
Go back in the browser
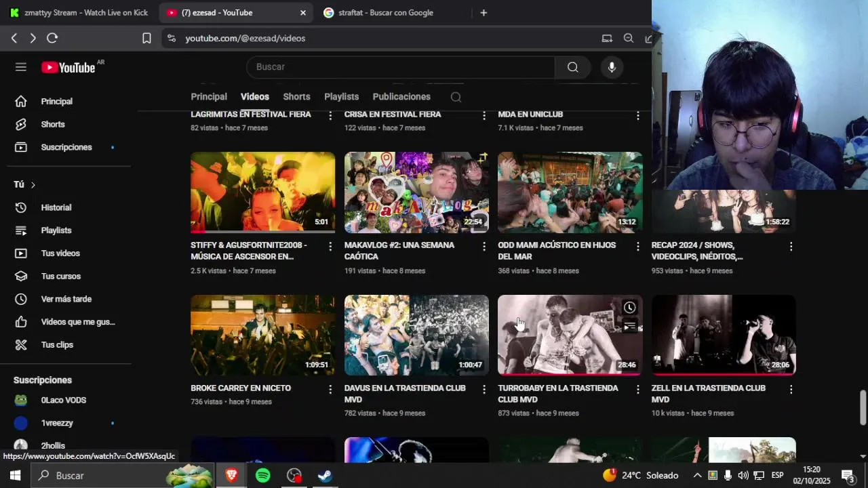pyautogui.click(x=14, y=39)
